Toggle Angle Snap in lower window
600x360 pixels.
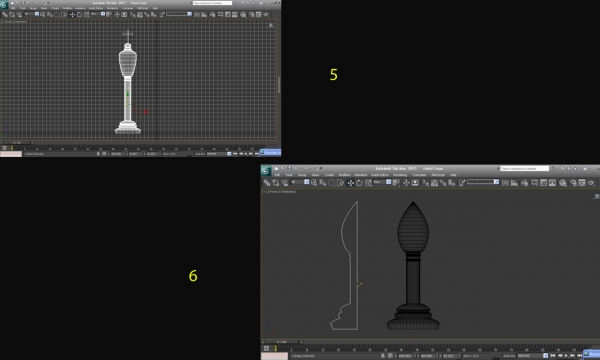pyautogui.click(x=434, y=183)
